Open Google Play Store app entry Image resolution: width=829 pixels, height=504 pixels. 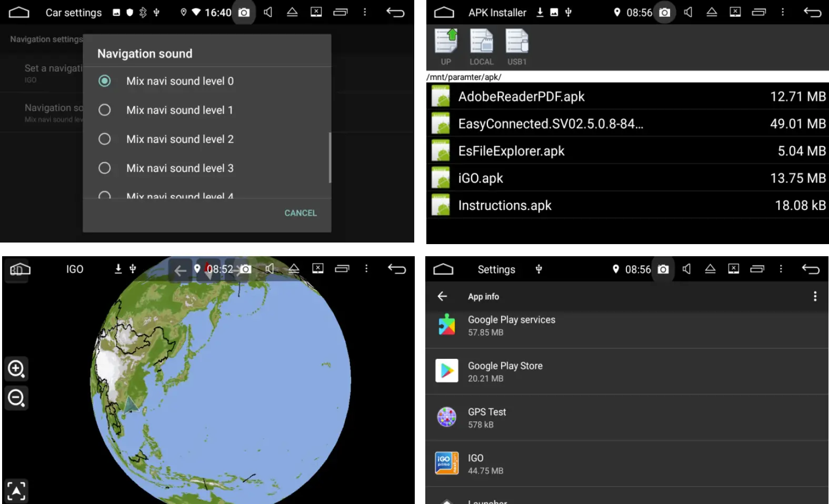coord(627,371)
